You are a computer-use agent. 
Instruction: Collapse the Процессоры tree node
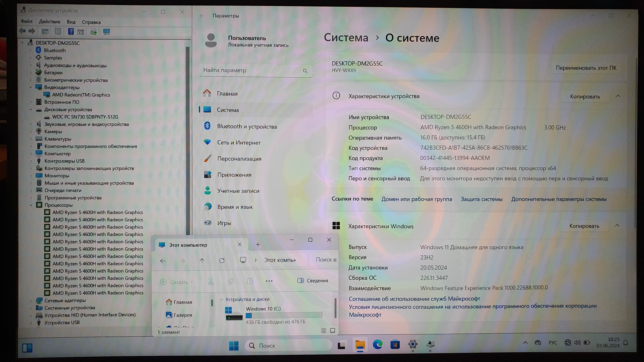coord(31,205)
